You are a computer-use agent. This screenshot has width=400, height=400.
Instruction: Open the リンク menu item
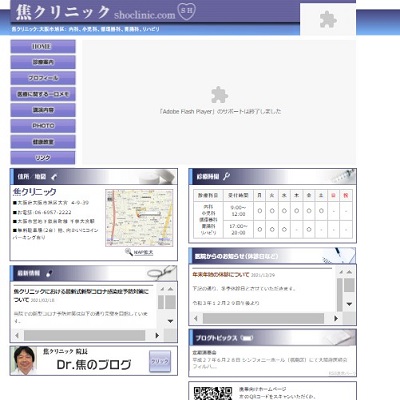point(43,158)
